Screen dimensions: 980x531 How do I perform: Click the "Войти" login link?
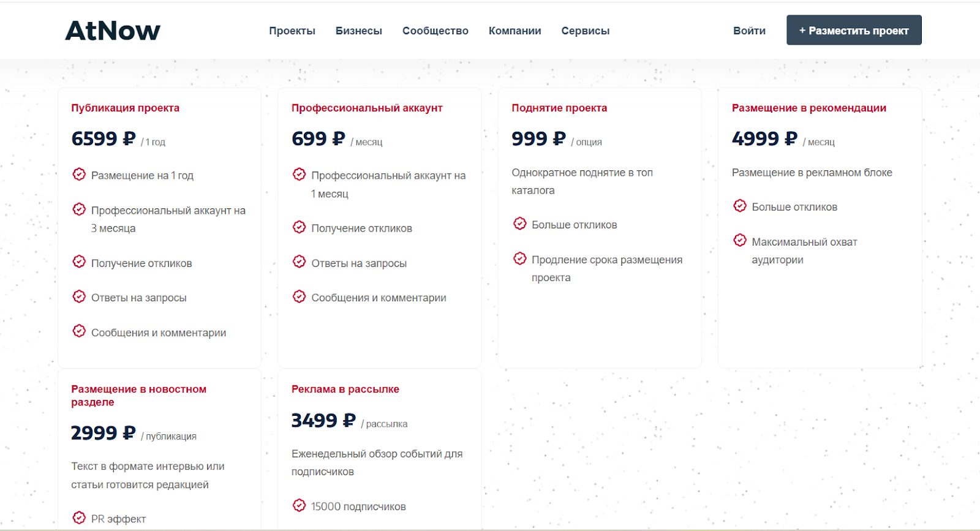pyautogui.click(x=749, y=31)
